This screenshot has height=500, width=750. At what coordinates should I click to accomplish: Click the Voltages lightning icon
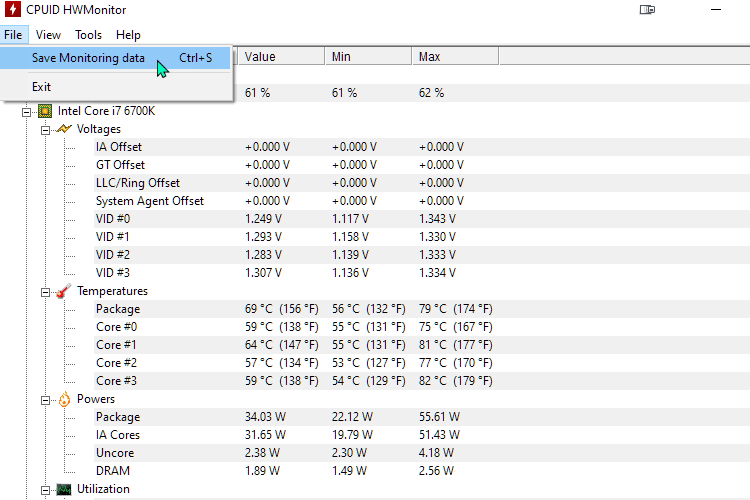coord(64,129)
